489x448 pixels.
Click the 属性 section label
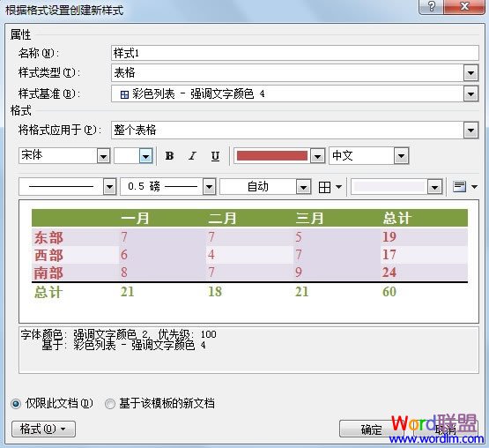(x=20, y=34)
